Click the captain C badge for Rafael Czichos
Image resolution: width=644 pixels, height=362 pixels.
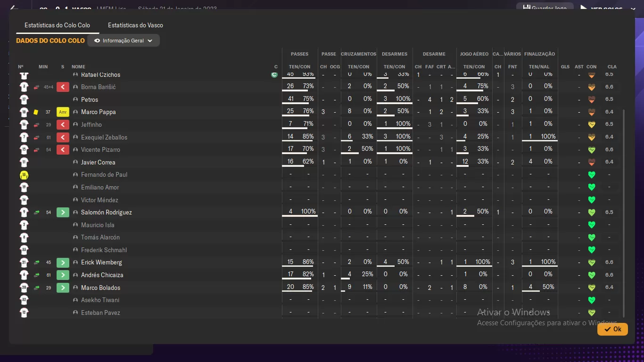[274, 74]
